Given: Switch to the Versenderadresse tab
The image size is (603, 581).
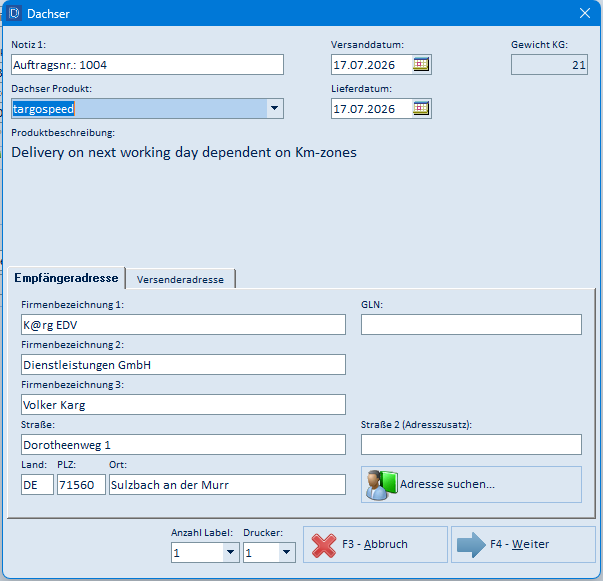Looking at the screenshot, I should coord(180,279).
